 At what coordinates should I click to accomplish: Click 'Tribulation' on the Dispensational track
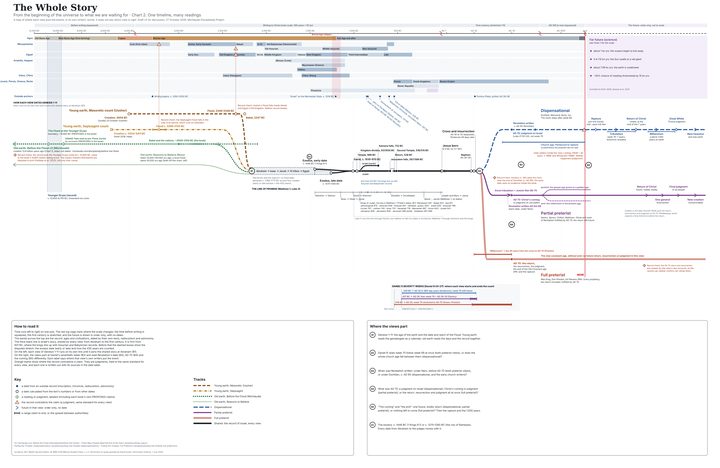coord(617,134)
